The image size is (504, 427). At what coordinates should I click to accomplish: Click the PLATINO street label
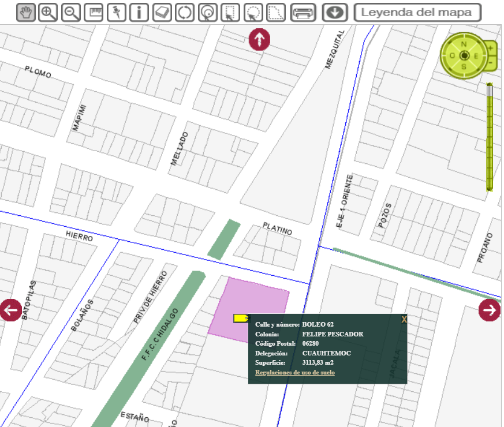277,229
